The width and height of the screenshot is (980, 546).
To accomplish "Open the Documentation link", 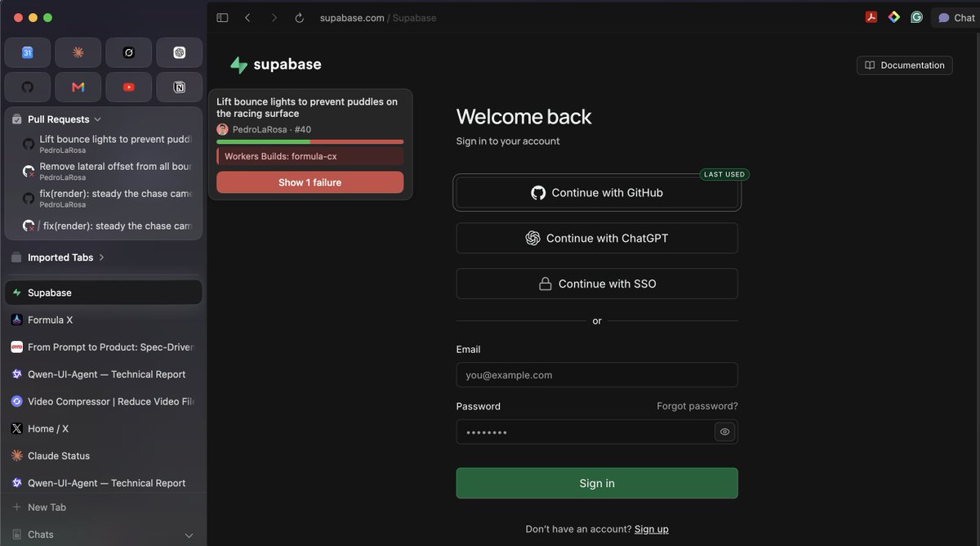I will tap(904, 65).
